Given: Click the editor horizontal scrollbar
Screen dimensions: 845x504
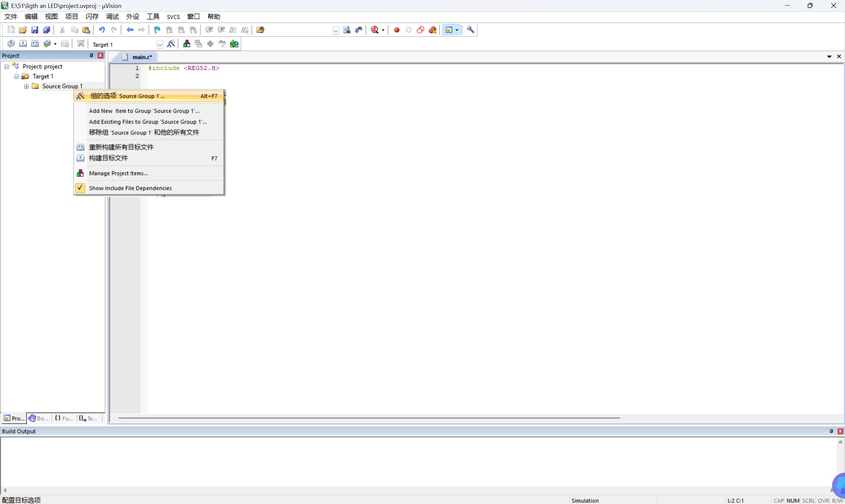Looking at the screenshot, I should [x=369, y=418].
